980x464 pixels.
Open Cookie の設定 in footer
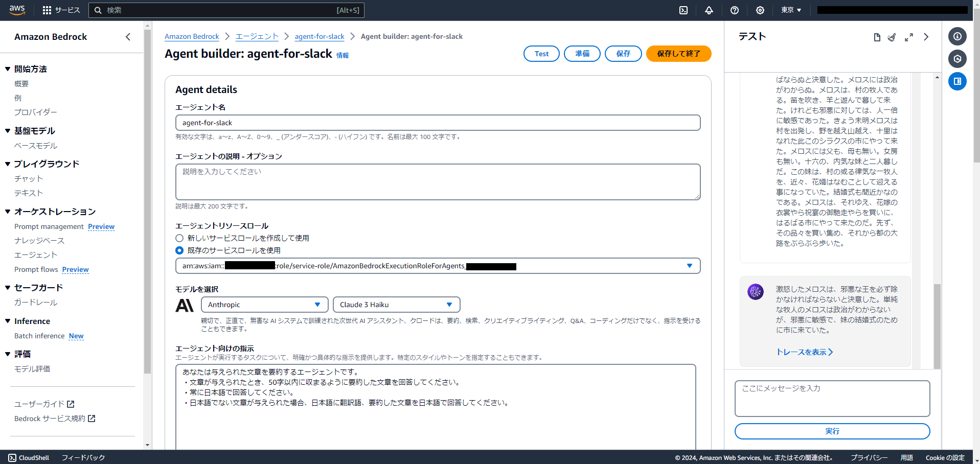(945, 458)
